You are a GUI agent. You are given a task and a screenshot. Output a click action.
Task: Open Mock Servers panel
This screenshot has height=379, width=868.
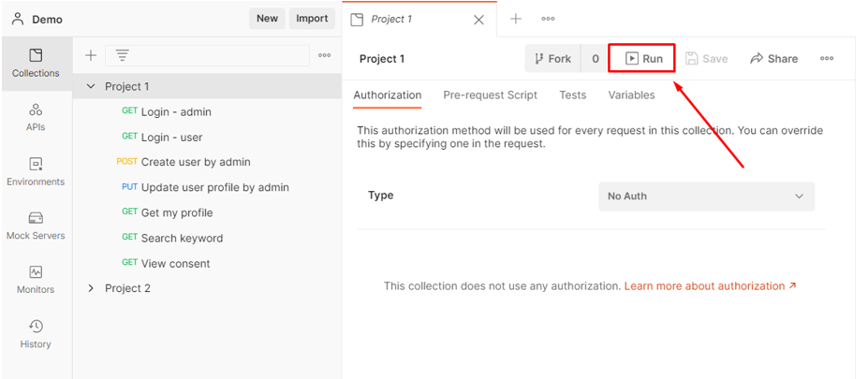point(36,226)
